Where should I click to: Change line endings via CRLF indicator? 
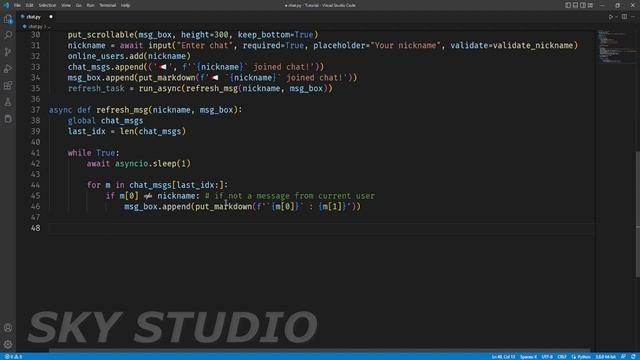[x=562, y=357]
